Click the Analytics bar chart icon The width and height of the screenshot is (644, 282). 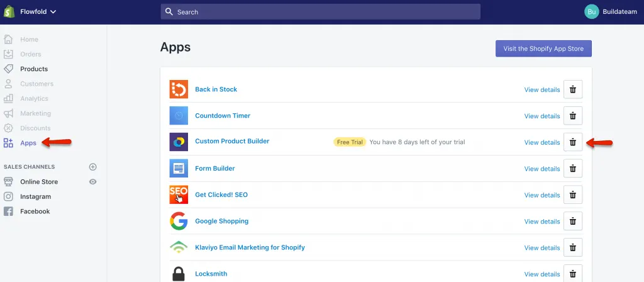click(8, 99)
